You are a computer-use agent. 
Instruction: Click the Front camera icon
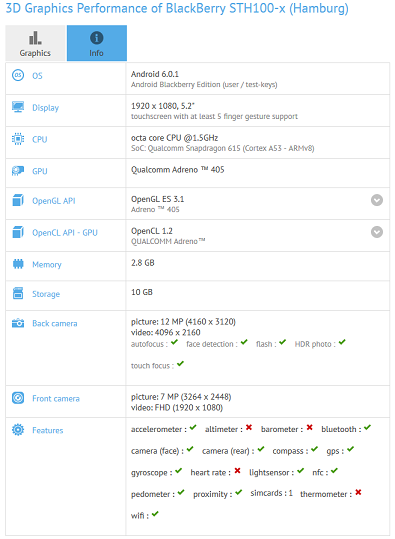18,398
